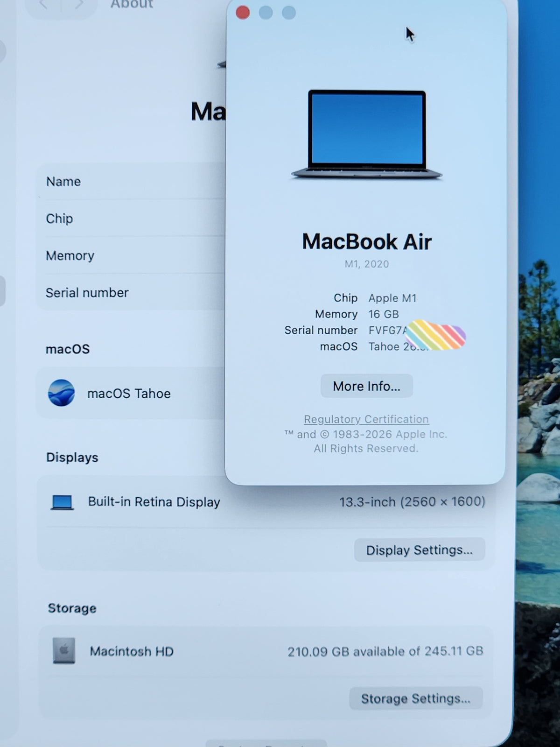The width and height of the screenshot is (560, 747).
Task: Click the MacBook Air laptop illustration
Action: [367, 135]
